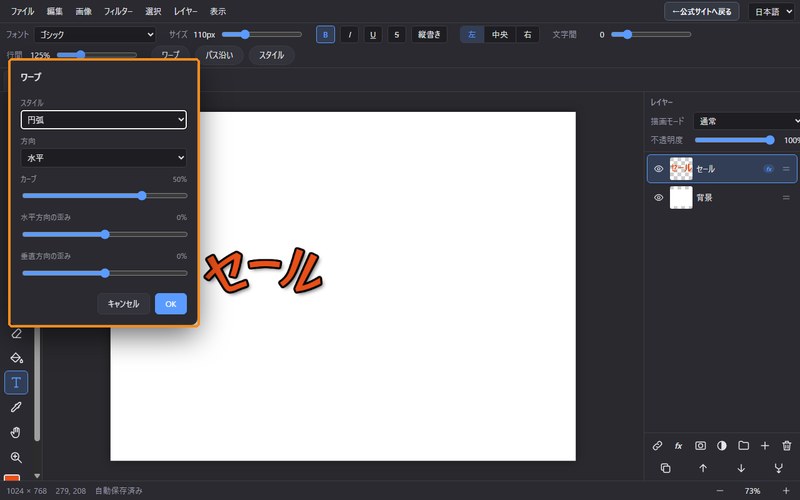Align text center with 中央
This screenshot has width=800, height=500.
click(x=500, y=35)
